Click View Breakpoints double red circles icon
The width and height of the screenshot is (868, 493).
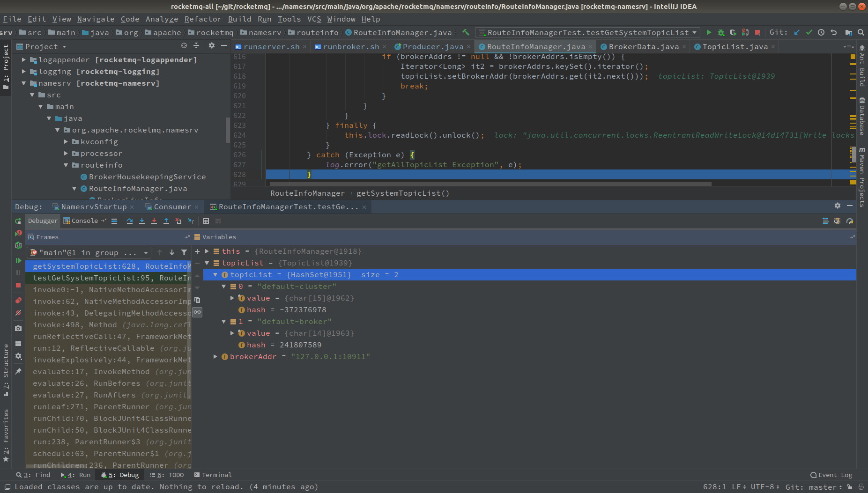click(18, 300)
